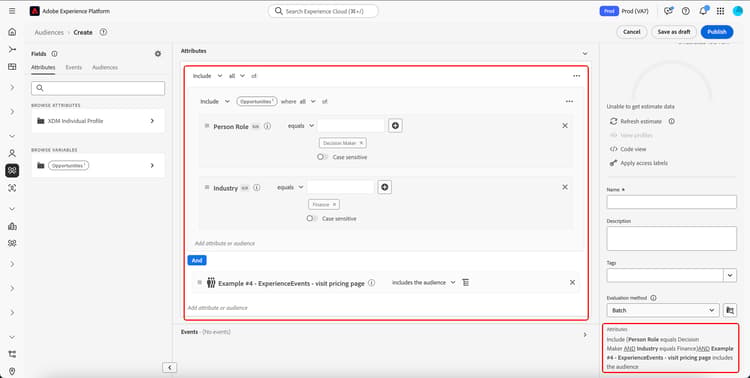Open the location pin sidebar icon
This screenshot has width=750, height=378.
[x=12, y=371]
